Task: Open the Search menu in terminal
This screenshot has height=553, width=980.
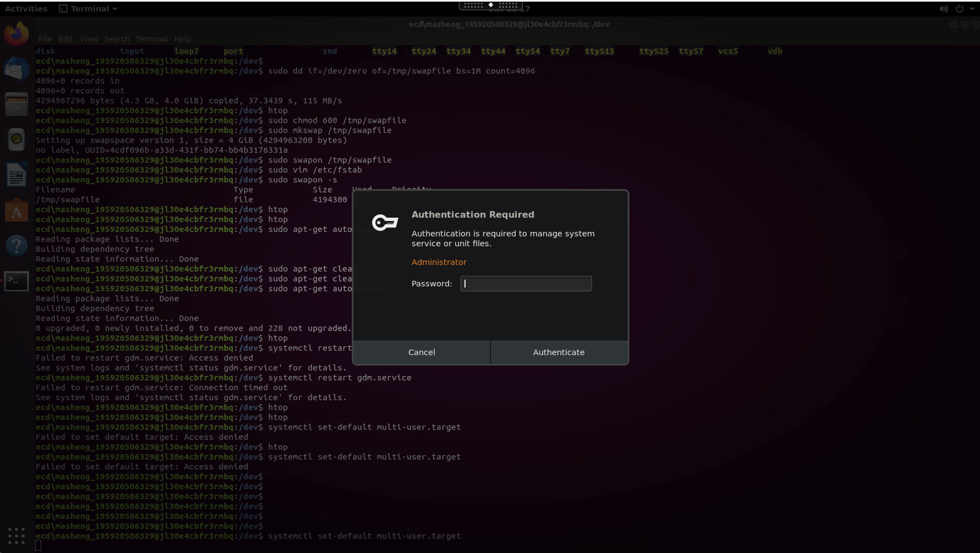Action: [117, 39]
